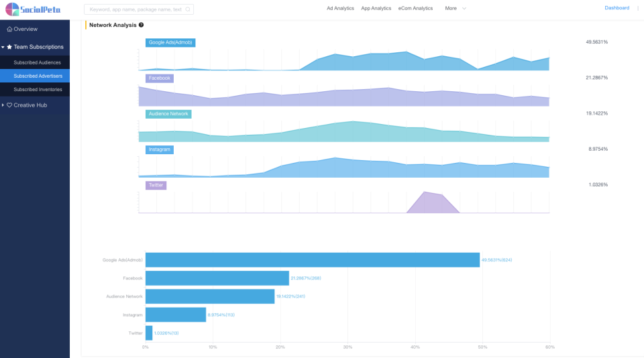Click the chevron next to More
644x358 pixels.
click(x=464, y=8)
